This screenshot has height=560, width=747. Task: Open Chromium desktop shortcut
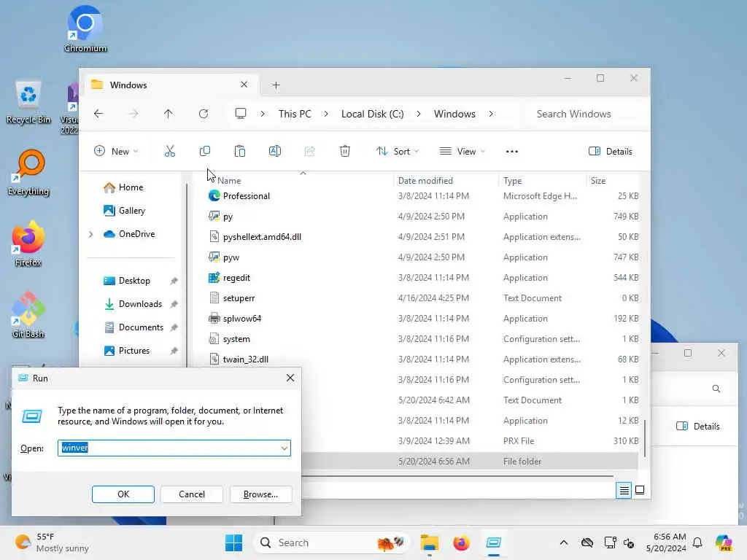point(85,28)
